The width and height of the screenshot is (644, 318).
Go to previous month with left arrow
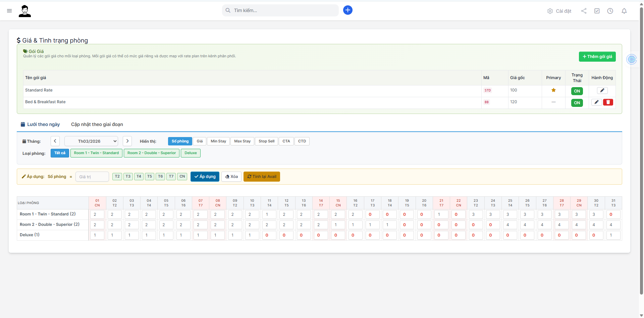55,141
